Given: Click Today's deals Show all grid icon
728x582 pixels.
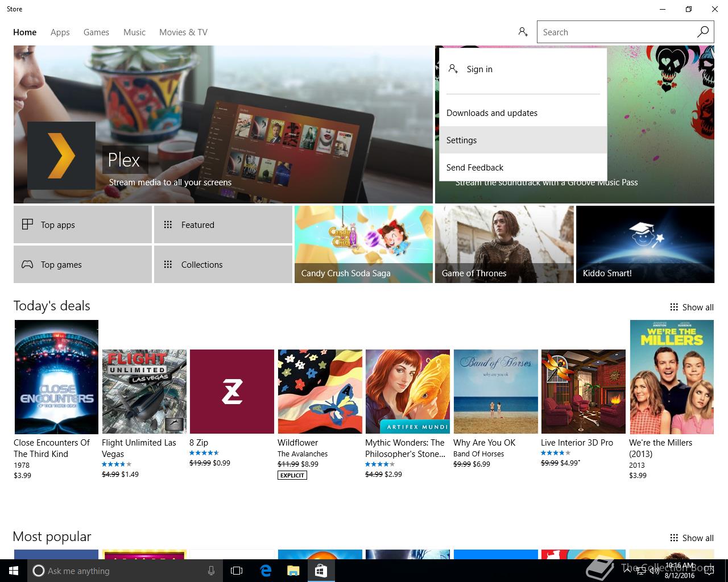Looking at the screenshot, I should [x=674, y=307].
